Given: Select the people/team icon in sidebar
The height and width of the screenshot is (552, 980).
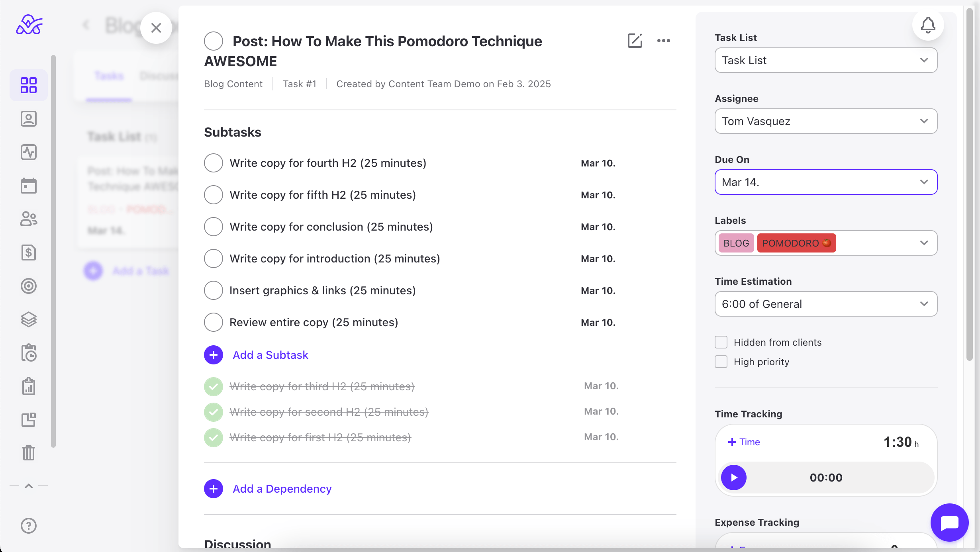Looking at the screenshot, I should (28, 219).
